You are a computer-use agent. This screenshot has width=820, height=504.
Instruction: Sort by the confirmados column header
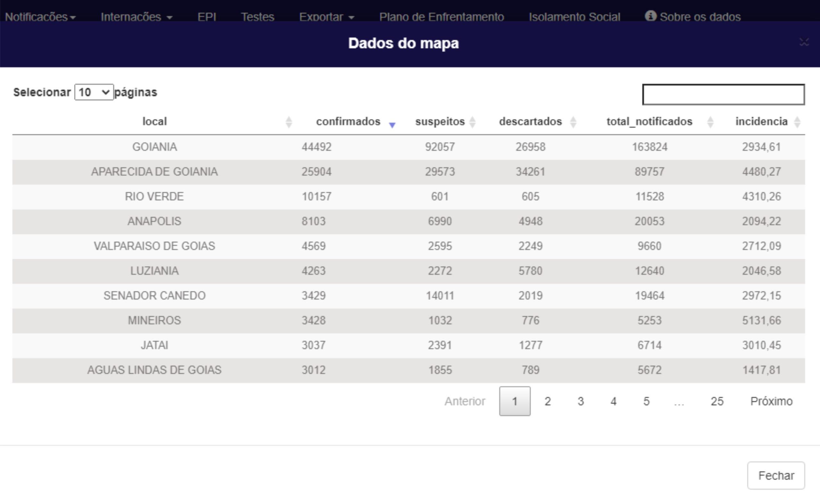[x=348, y=122]
